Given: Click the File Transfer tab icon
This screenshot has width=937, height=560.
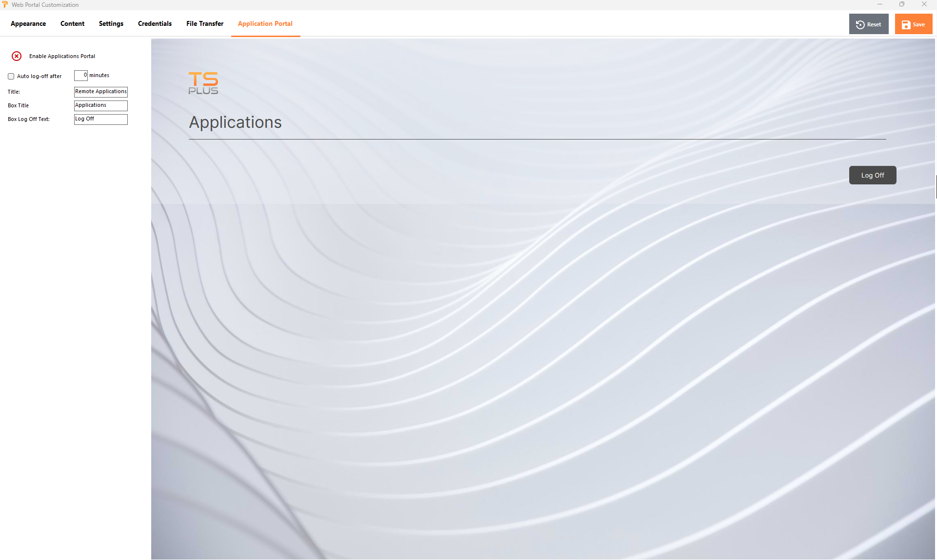Looking at the screenshot, I should coord(204,23).
